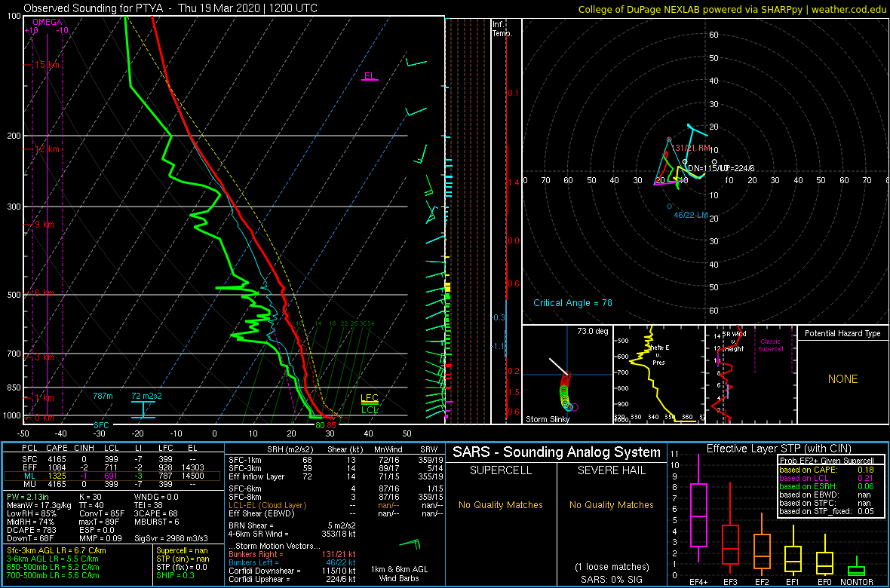Select the '15 km' height label
This screenshot has width=890, height=588.
pos(45,65)
